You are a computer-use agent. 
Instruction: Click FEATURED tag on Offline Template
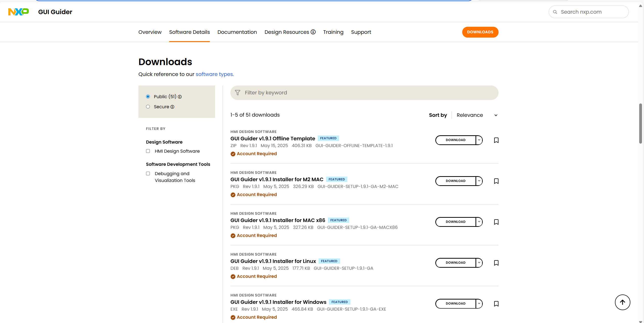coord(328,138)
